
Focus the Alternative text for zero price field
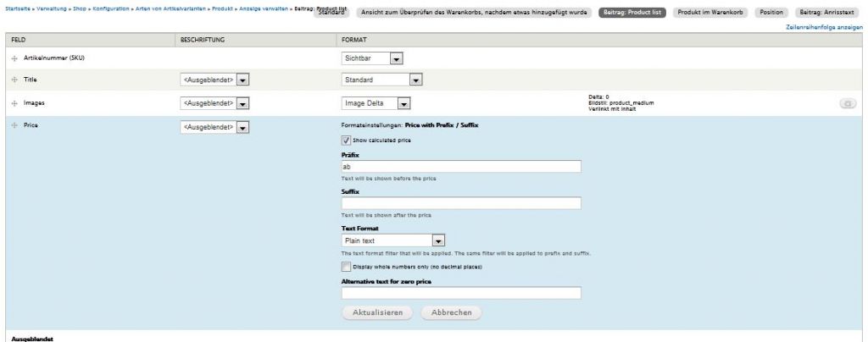click(461, 293)
